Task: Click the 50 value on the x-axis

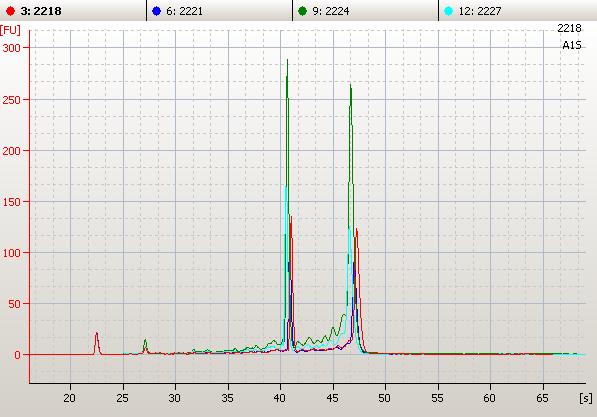Action: click(385, 398)
